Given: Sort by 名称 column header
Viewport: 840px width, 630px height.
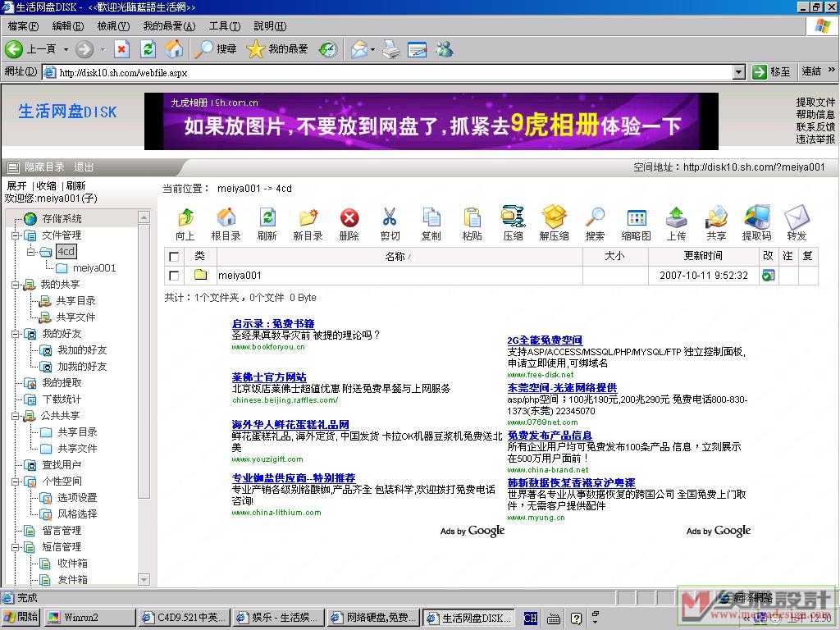Looking at the screenshot, I should (x=399, y=257).
